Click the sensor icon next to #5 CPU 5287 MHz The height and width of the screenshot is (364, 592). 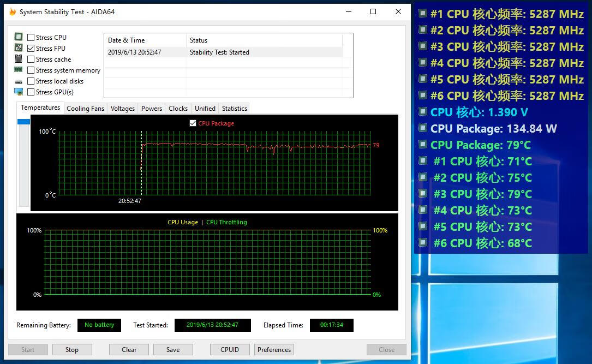(423, 79)
